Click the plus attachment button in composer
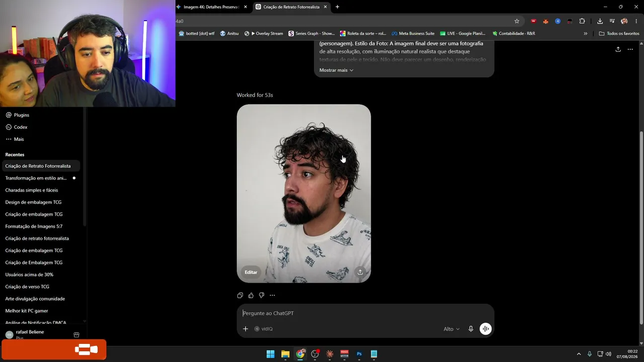The height and width of the screenshot is (362, 644). (246, 329)
